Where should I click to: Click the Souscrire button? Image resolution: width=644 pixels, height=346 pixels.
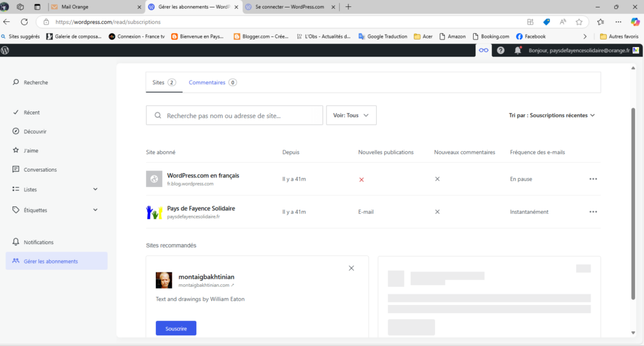(x=176, y=328)
